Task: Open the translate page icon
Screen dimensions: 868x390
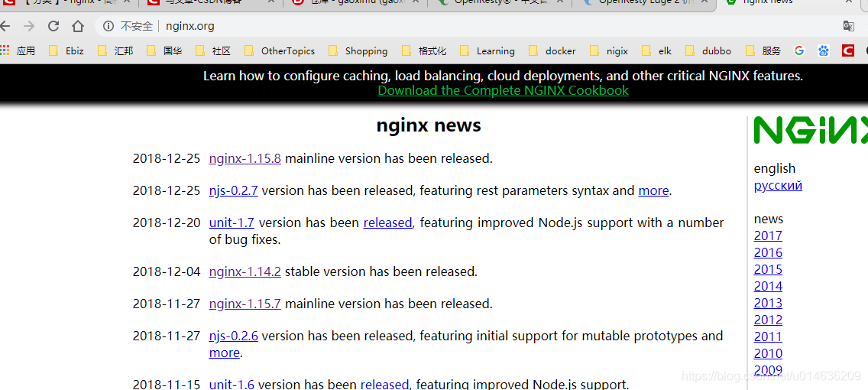Action: (x=849, y=26)
